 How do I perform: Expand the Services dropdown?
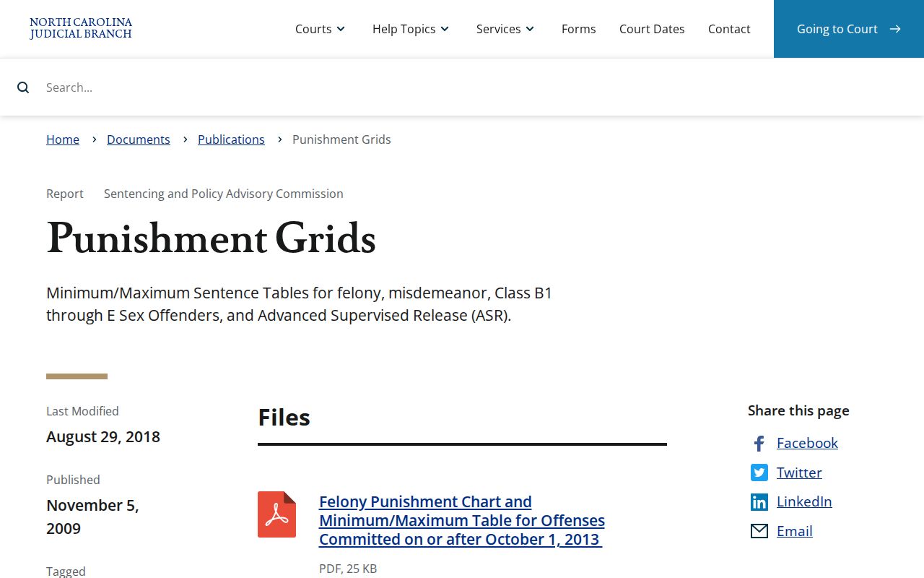tap(505, 29)
